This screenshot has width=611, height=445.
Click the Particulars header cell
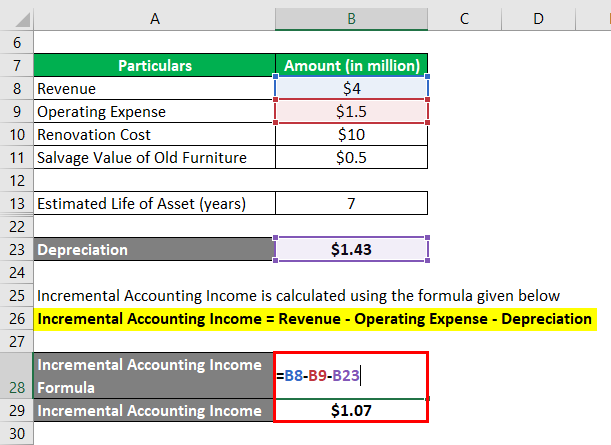(155, 65)
